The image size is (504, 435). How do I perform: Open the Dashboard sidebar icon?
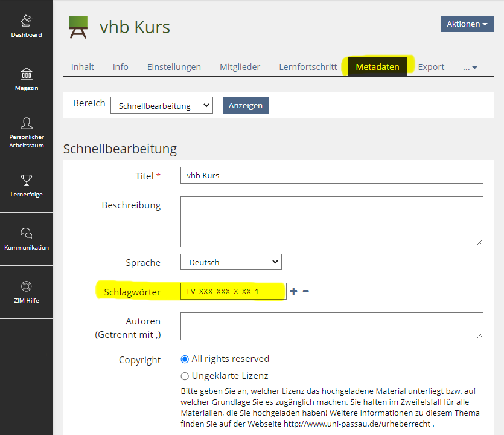pyautogui.click(x=26, y=27)
